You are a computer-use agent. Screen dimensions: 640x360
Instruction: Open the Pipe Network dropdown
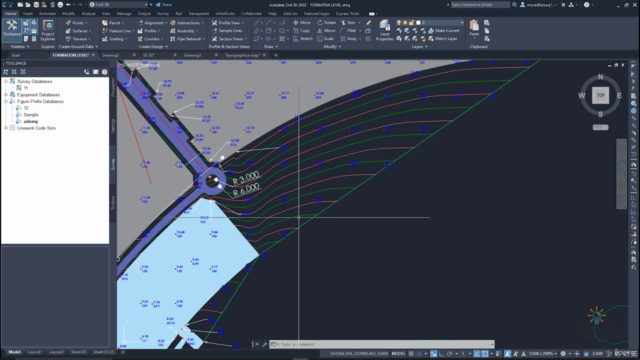coord(187,39)
